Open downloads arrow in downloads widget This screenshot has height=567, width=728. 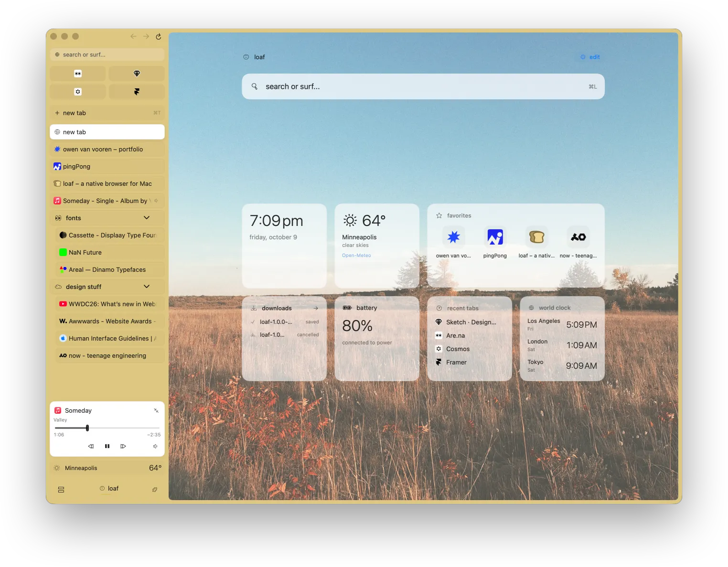316,308
